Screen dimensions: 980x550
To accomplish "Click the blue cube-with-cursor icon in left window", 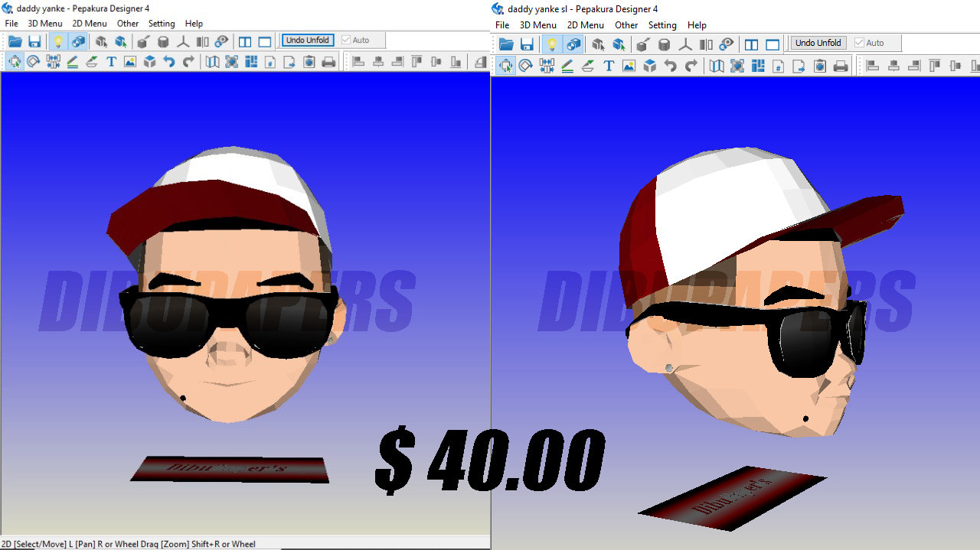I will (x=121, y=41).
